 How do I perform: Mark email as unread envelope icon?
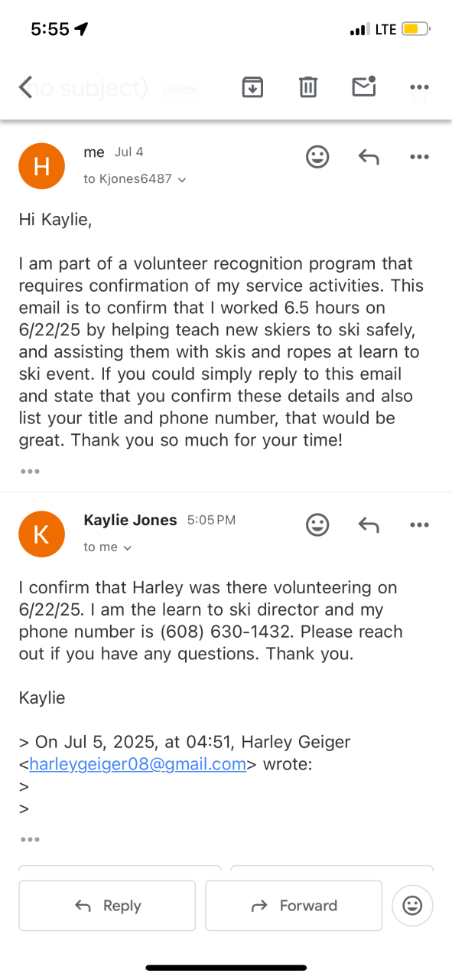click(364, 87)
